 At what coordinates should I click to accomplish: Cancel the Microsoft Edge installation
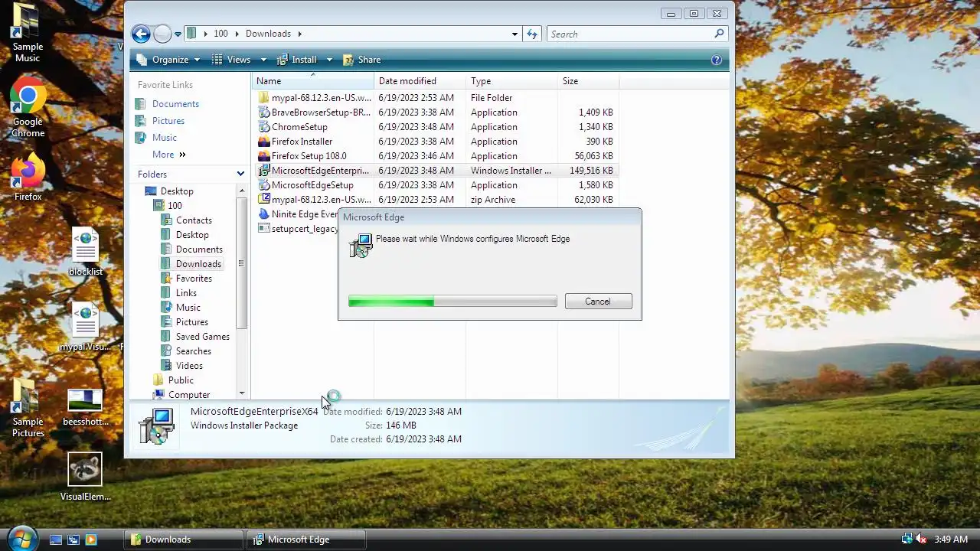coord(598,302)
